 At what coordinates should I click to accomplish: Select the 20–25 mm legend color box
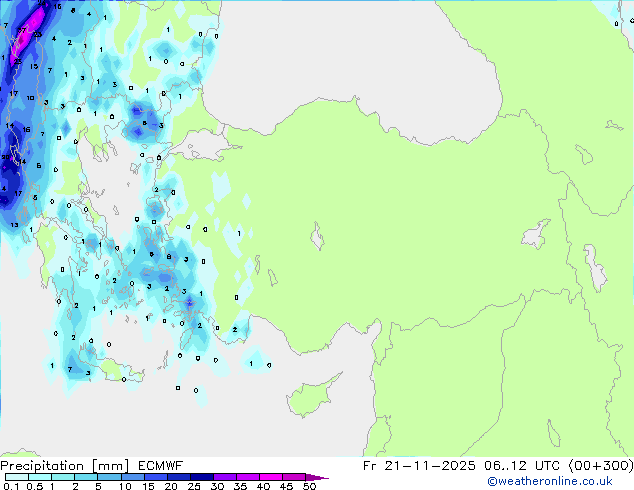(179, 477)
